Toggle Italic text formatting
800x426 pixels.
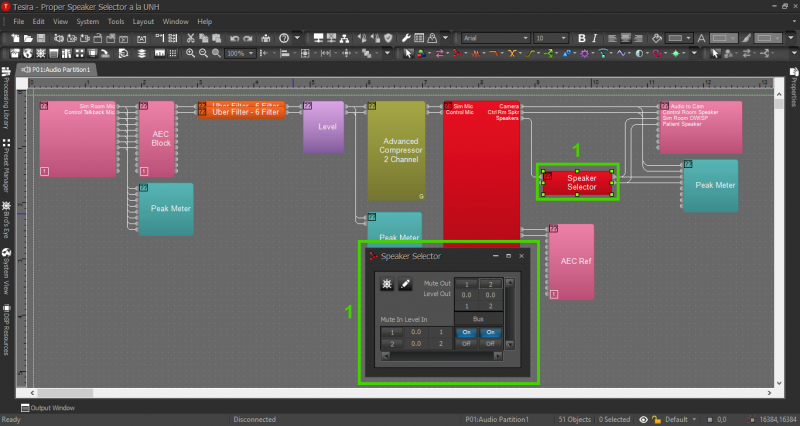[594, 38]
